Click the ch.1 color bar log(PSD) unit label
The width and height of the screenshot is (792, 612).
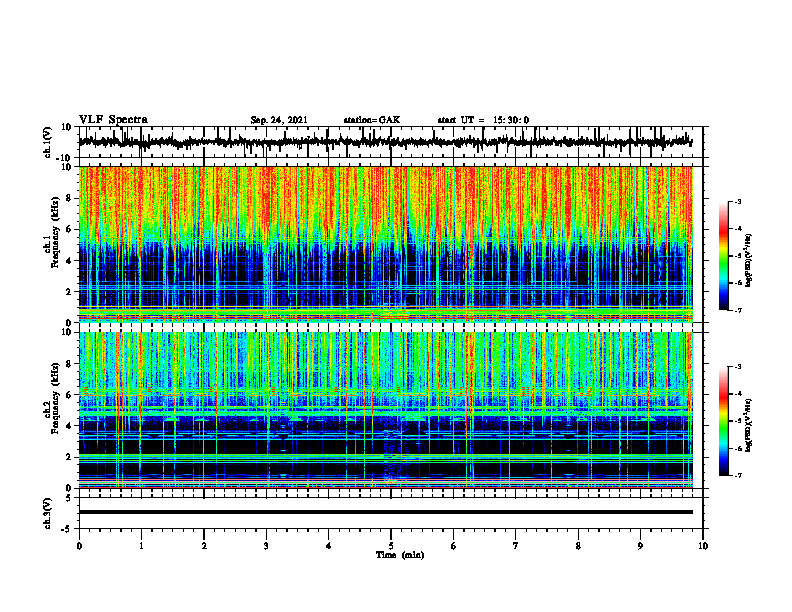[x=749, y=261]
